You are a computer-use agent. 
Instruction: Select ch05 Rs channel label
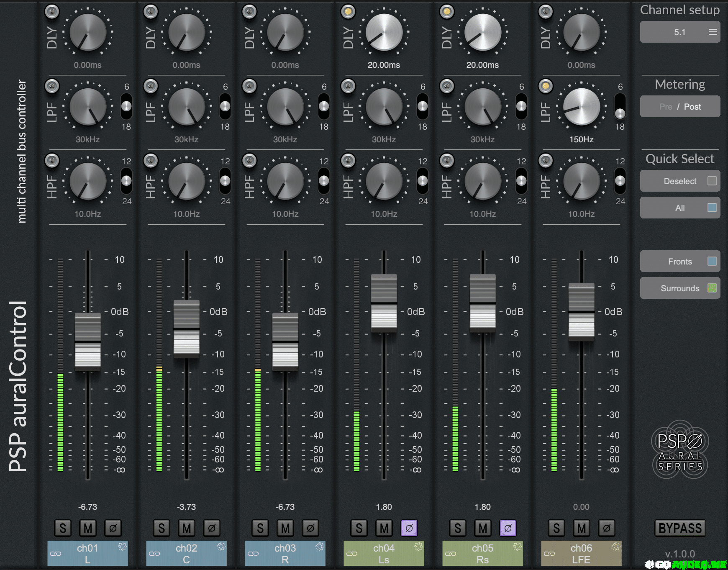tap(483, 553)
